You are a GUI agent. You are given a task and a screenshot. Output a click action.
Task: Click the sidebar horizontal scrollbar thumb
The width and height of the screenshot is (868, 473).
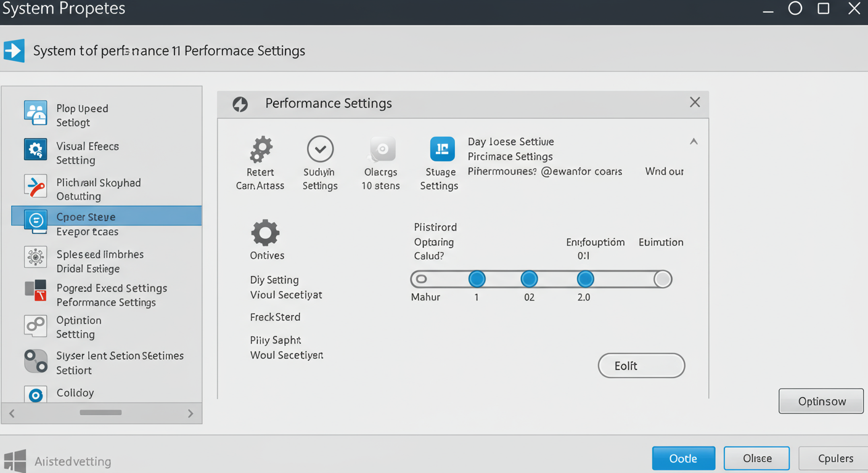pos(100,413)
